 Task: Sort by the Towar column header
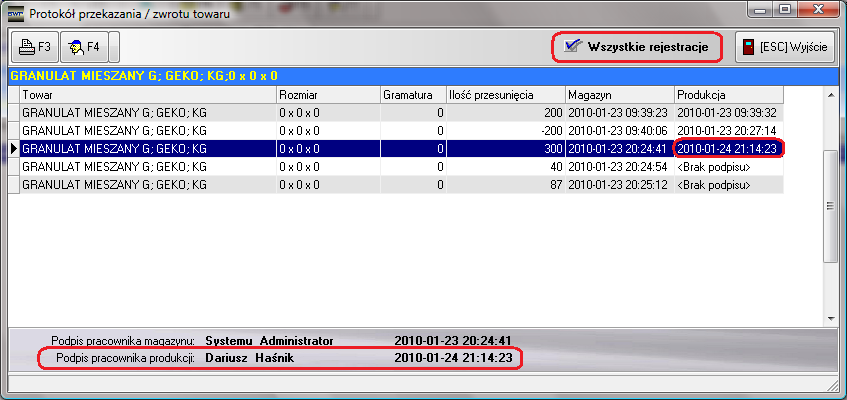[147, 94]
